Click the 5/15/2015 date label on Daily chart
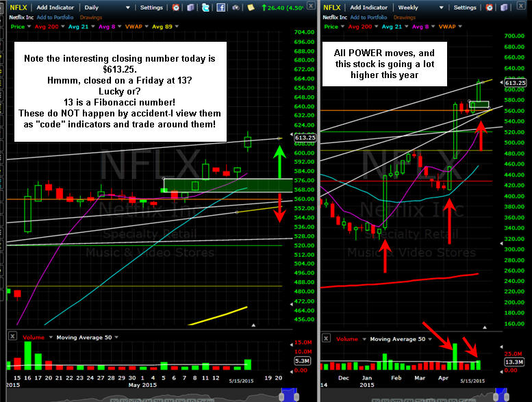 241,381
